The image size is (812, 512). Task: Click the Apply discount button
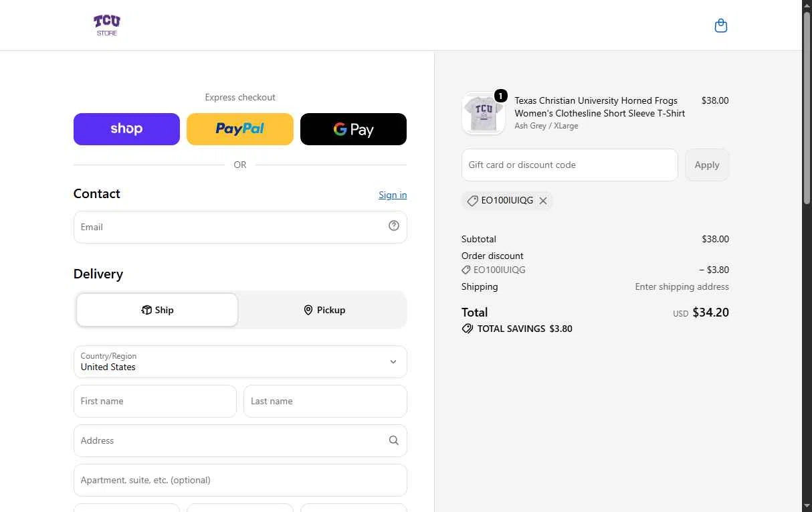click(x=707, y=165)
